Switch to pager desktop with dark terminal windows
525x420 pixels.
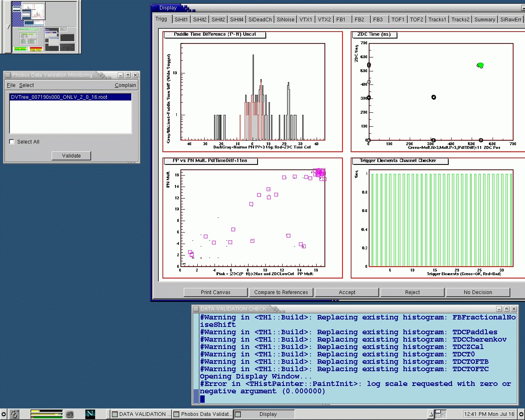[x=60, y=39]
